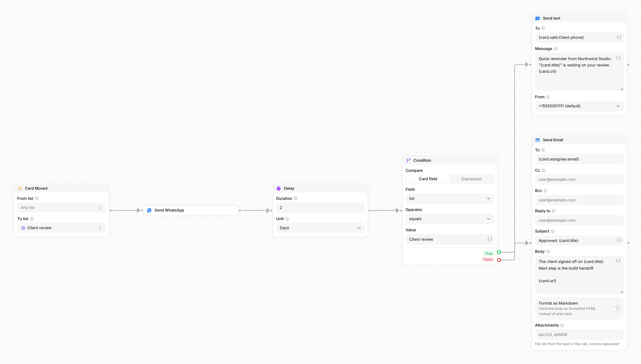
Task: Open the To list Client review selector
Action: click(x=61, y=228)
